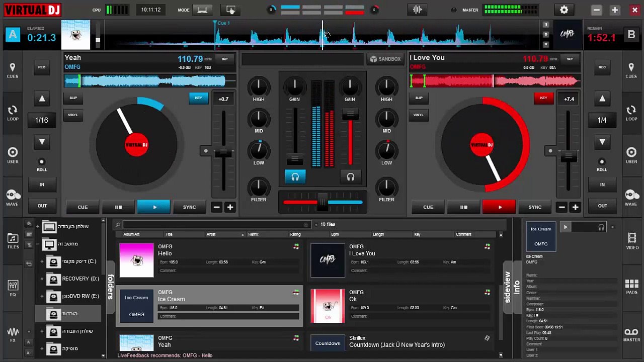Select deck A indicator
The image size is (644, 362).
pyautogui.click(x=13, y=35)
